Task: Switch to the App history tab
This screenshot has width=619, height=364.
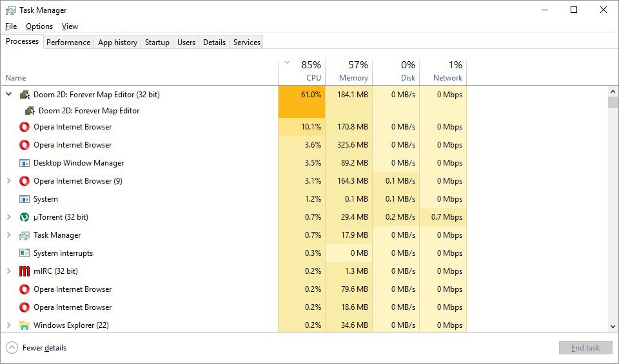Action: point(117,42)
